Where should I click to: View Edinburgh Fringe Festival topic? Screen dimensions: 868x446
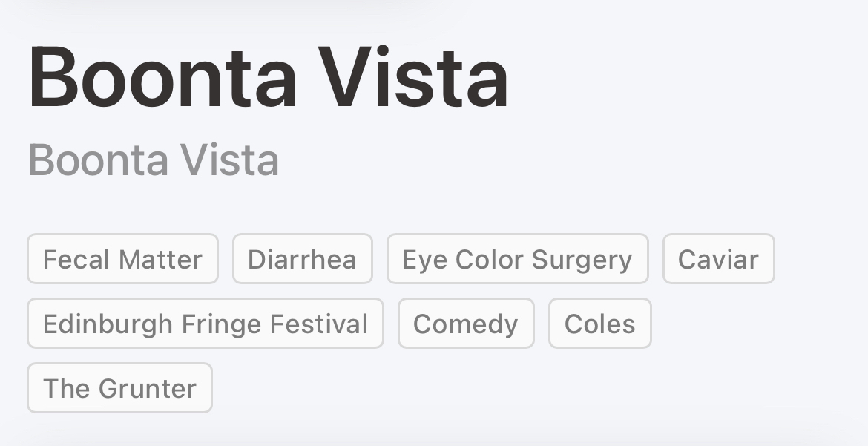pyautogui.click(x=205, y=324)
